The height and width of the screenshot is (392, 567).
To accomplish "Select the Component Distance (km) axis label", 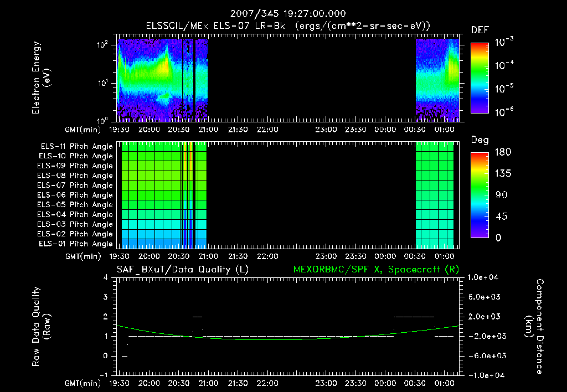I will click(534, 327).
